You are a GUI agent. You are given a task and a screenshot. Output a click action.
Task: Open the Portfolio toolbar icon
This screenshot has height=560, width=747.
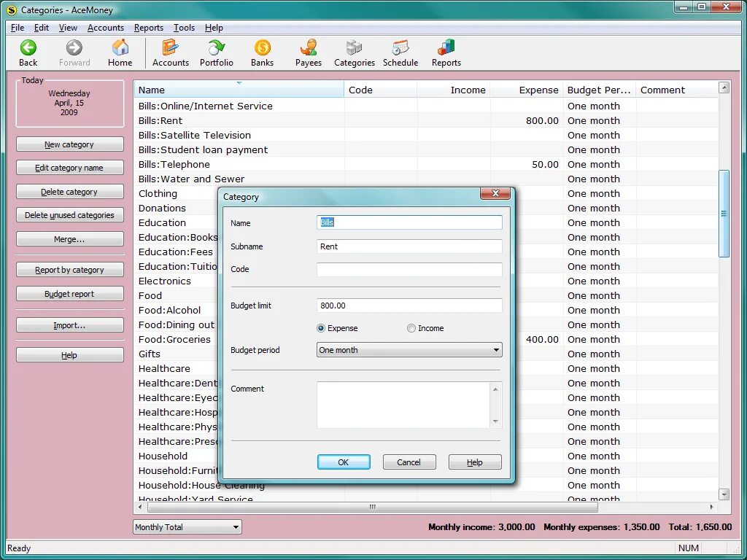[216, 47]
